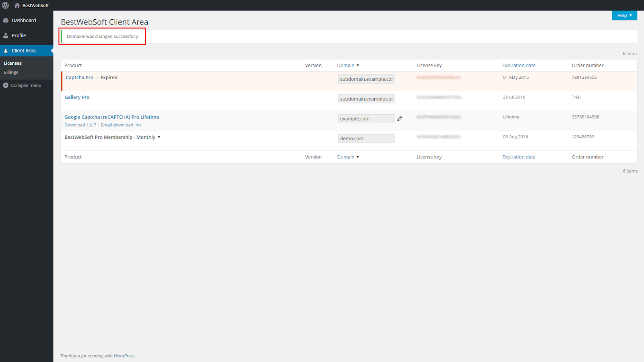Viewport: 644px width, 362px height.
Task: Click order number 35785164588
Action: (586, 117)
